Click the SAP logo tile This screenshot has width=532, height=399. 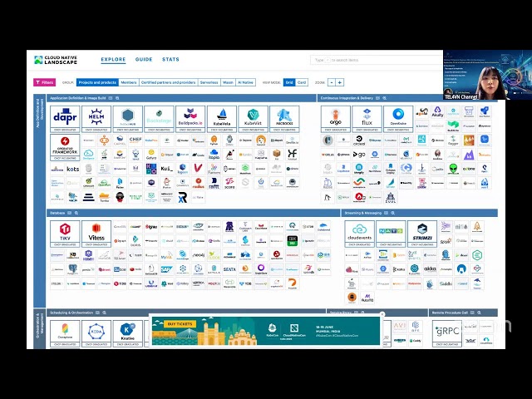click(166, 269)
